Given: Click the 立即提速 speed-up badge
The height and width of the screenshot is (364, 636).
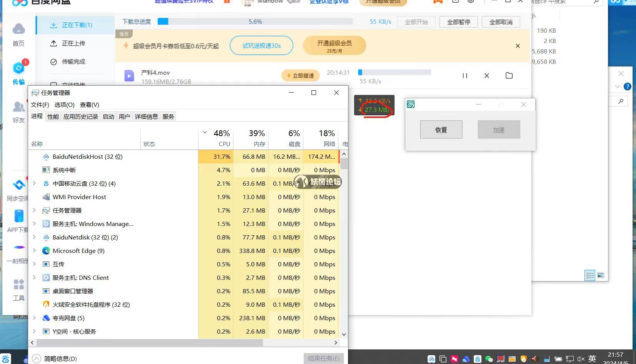Looking at the screenshot, I should coord(301,76).
